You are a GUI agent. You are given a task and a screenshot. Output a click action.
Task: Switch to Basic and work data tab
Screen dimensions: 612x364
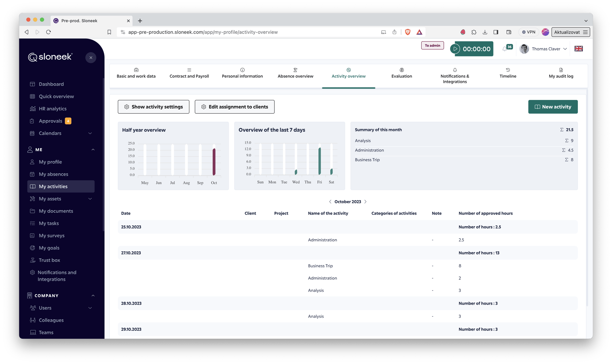[136, 73]
